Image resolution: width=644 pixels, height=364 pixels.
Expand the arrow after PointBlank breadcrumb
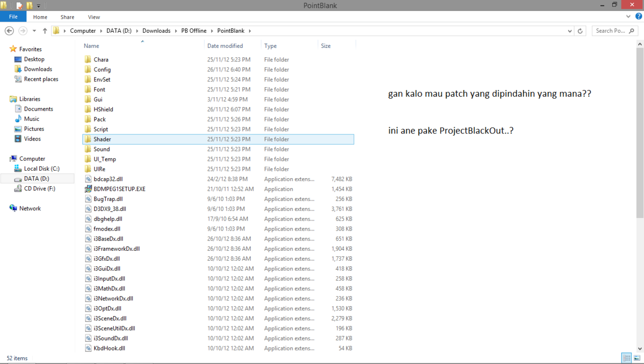tap(250, 31)
